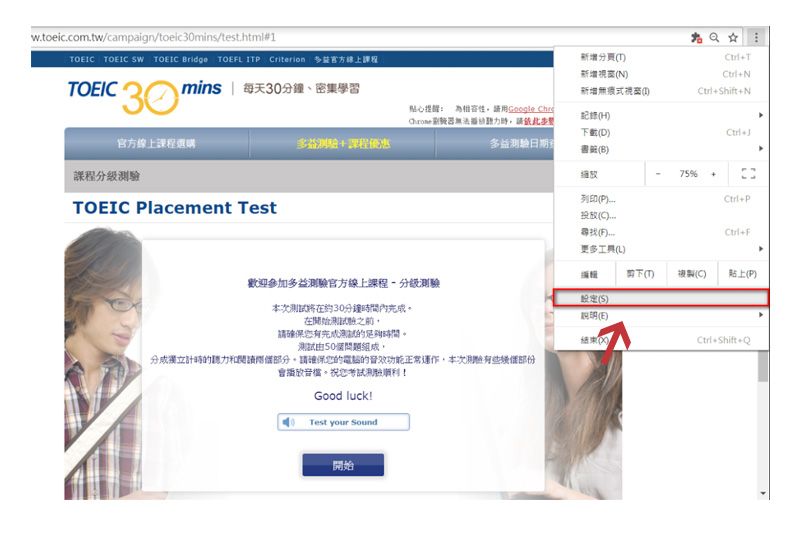This screenshot has height=548, width=800.
Task: Open 下載(D) from the menu
Action: tap(661, 132)
